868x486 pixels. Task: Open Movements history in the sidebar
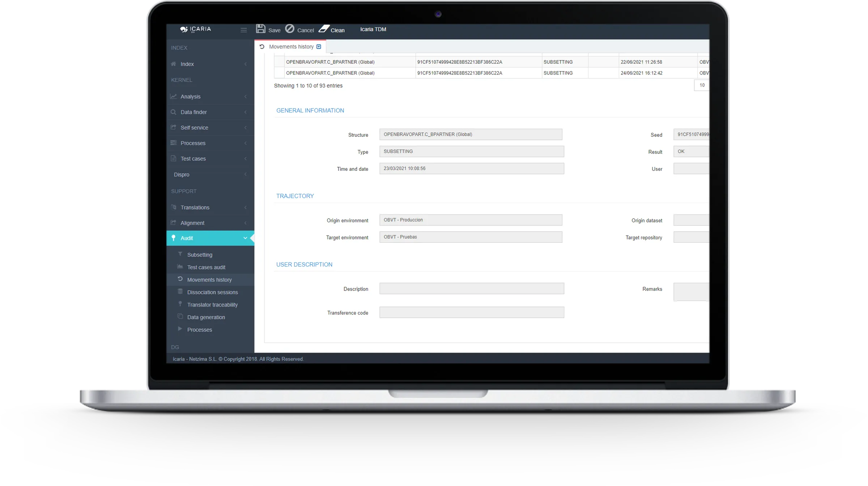coord(210,280)
